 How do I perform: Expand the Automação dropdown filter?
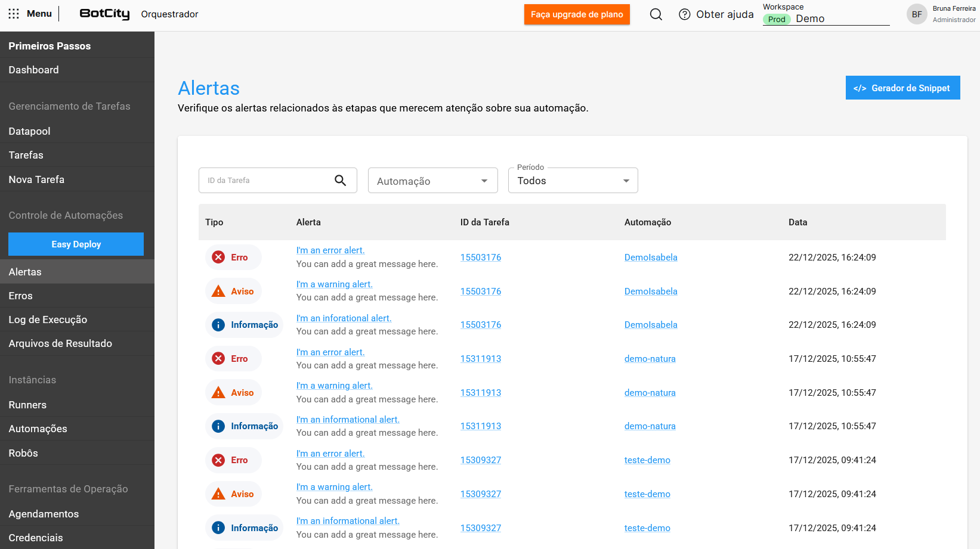pyautogui.click(x=432, y=181)
